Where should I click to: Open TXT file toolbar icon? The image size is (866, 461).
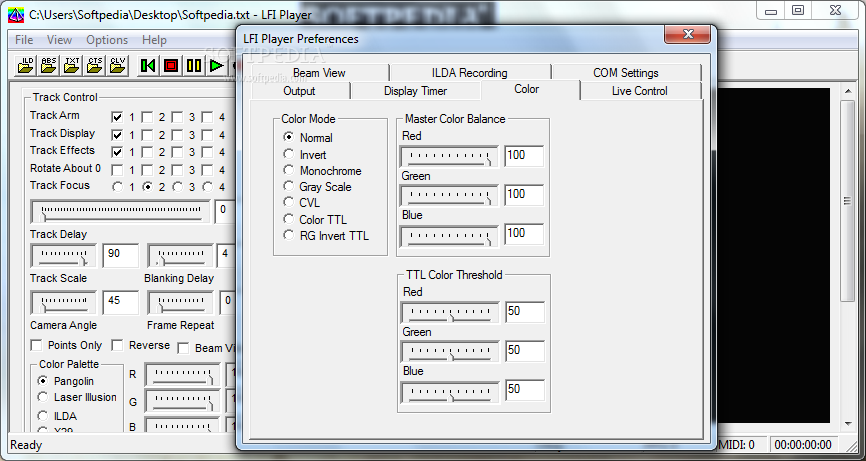pos(72,65)
